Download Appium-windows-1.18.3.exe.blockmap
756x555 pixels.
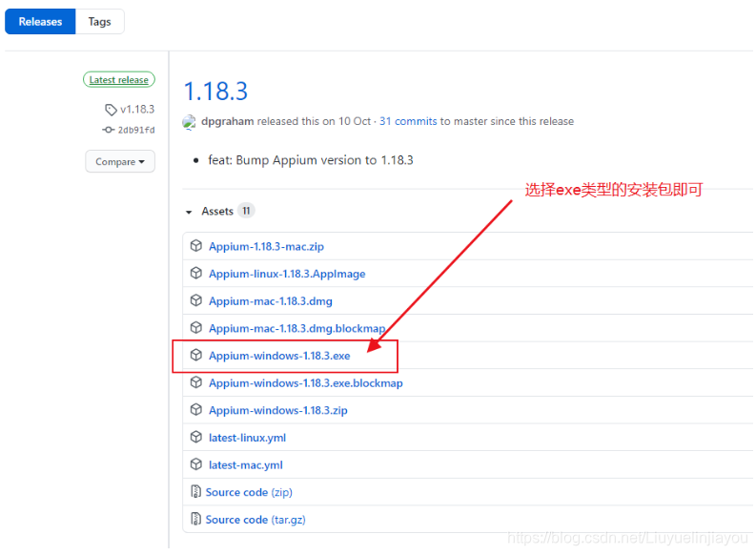pos(306,383)
